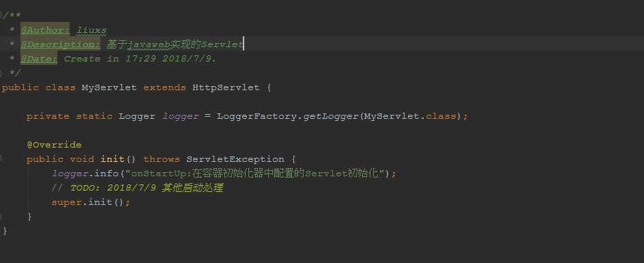
Task: Click the 'extends' keyword
Action: (x=164, y=87)
